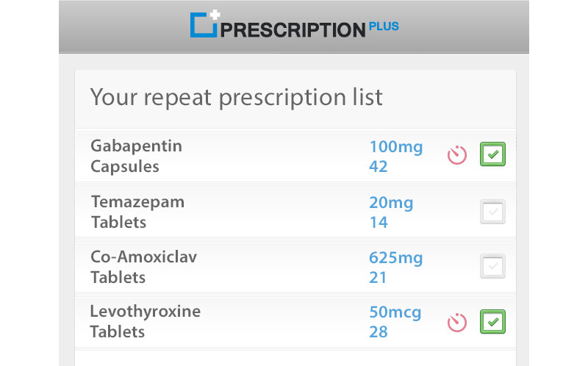
Task: Open the Temazepam Tablets entry
Action: [x=137, y=212]
